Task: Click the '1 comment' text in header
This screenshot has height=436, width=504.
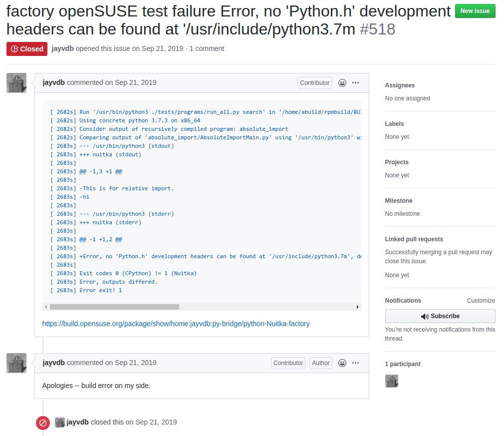Action: point(207,48)
